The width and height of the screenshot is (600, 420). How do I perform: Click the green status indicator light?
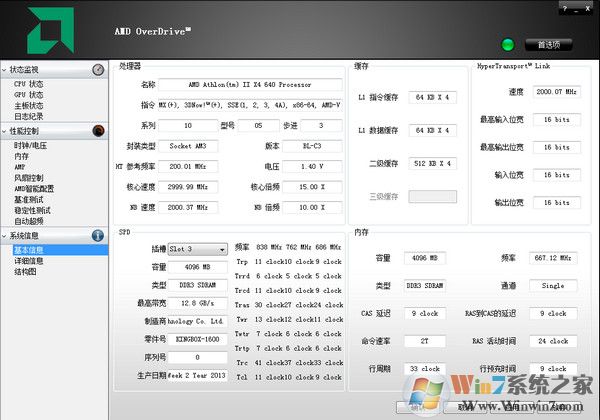point(507,44)
